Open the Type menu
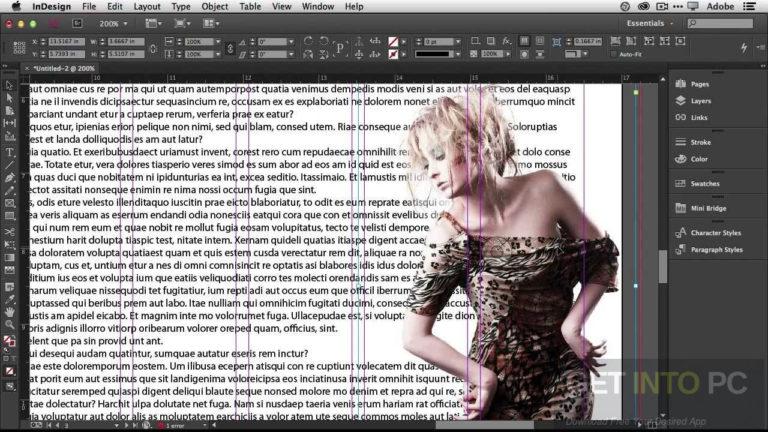This screenshot has width=768, height=432. tap(181, 6)
